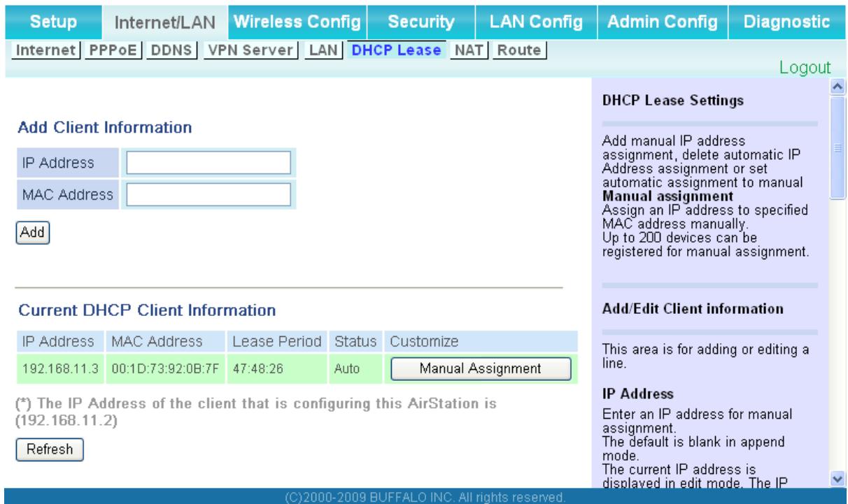Screen dimensions: 848x504
Task: Open the Route sub-menu item
Action: click(x=519, y=50)
